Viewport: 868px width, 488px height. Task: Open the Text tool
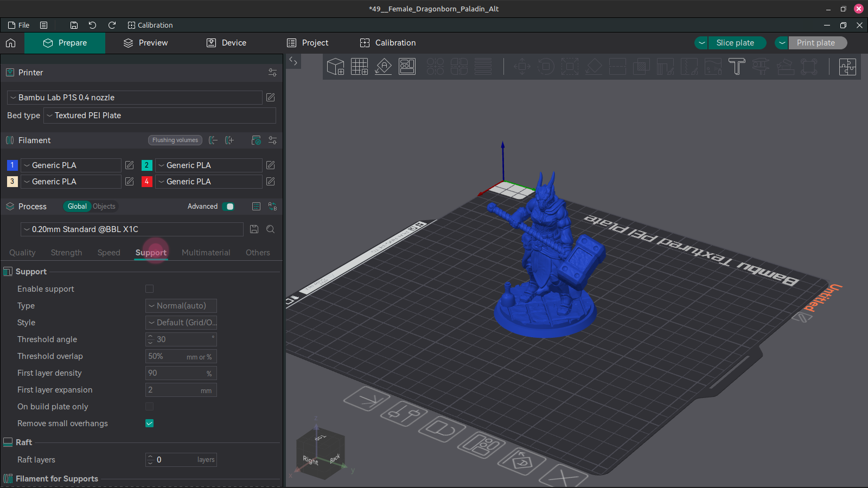tap(737, 67)
